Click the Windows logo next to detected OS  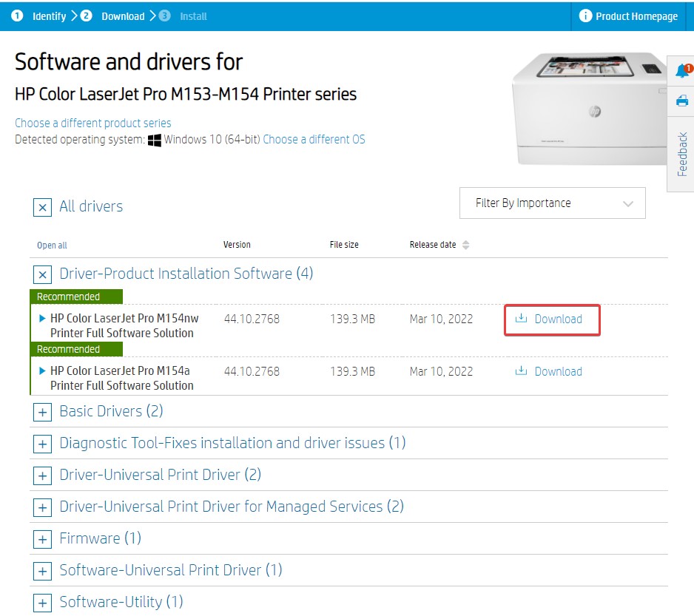pos(155,139)
